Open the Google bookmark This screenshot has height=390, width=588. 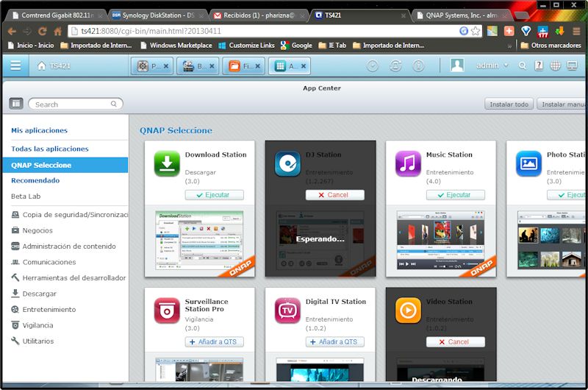click(296, 46)
